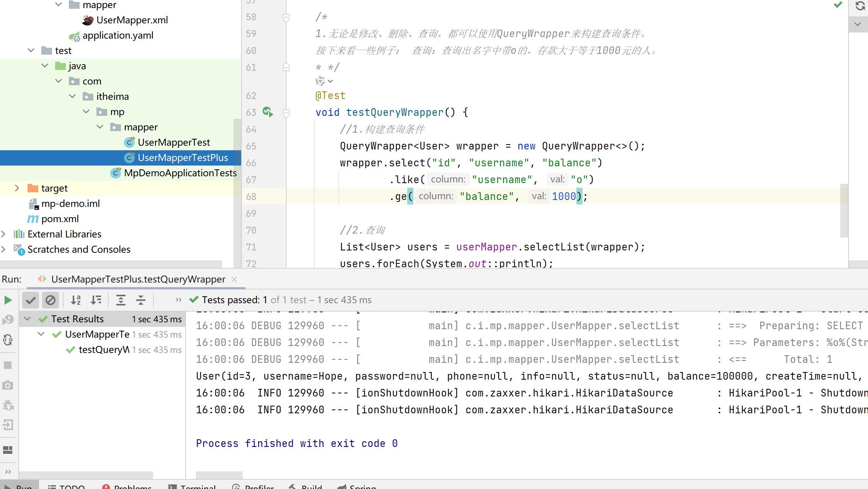The height and width of the screenshot is (489, 868).
Task: Toggle Show Passed tests checkmark button
Action: pyautogui.click(x=31, y=300)
